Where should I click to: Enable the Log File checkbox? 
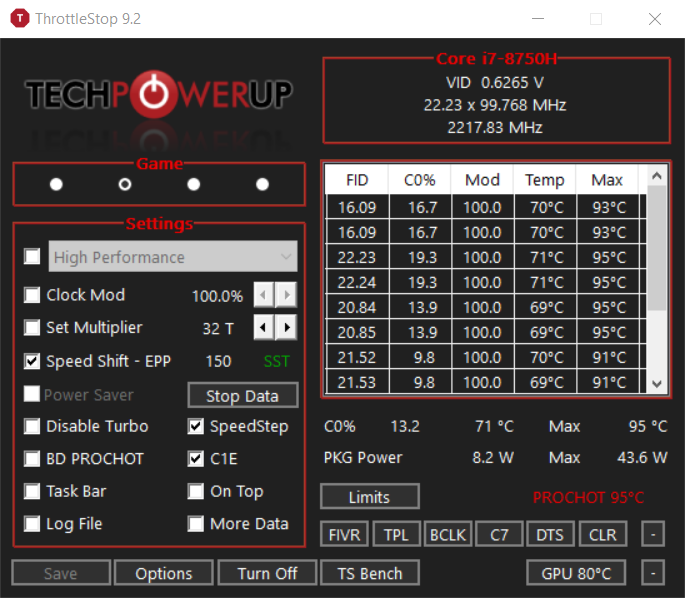click(32, 523)
